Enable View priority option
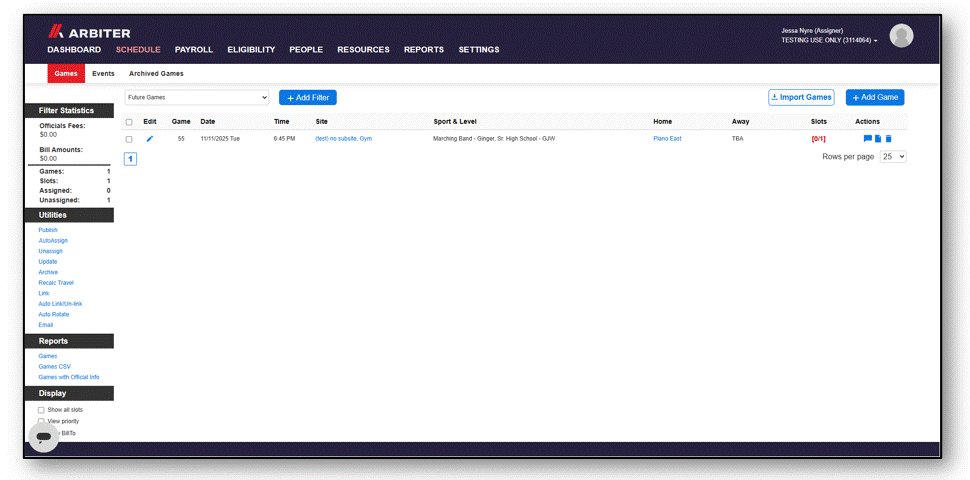This screenshot has width=970, height=480. click(x=41, y=421)
